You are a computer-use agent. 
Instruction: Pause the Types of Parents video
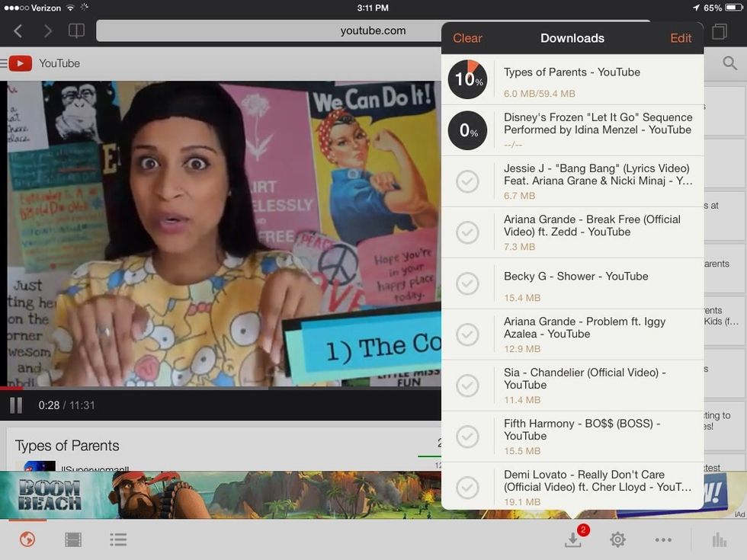point(14,405)
